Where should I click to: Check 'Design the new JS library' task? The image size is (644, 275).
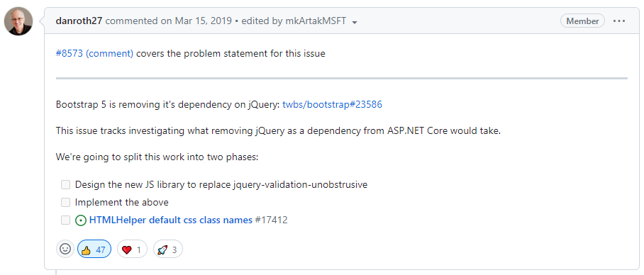pos(66,185)
